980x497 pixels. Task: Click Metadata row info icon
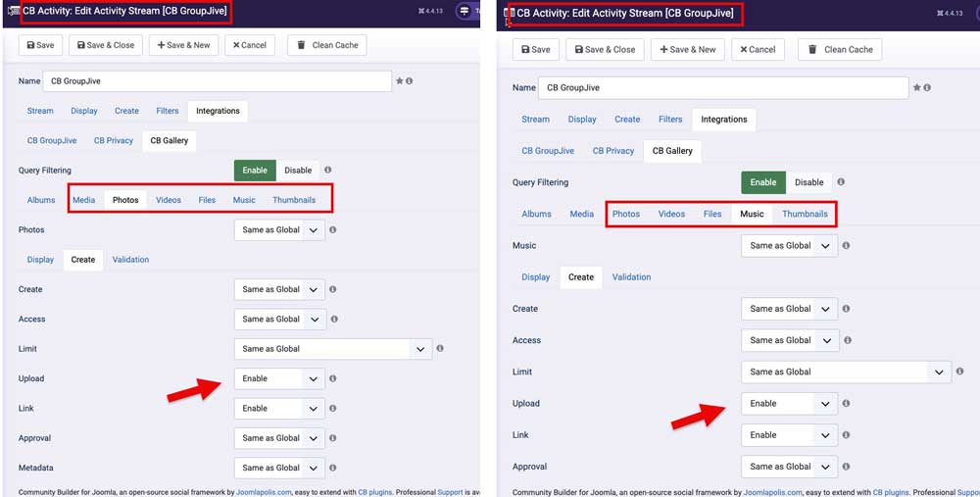(x=332, y=468)
